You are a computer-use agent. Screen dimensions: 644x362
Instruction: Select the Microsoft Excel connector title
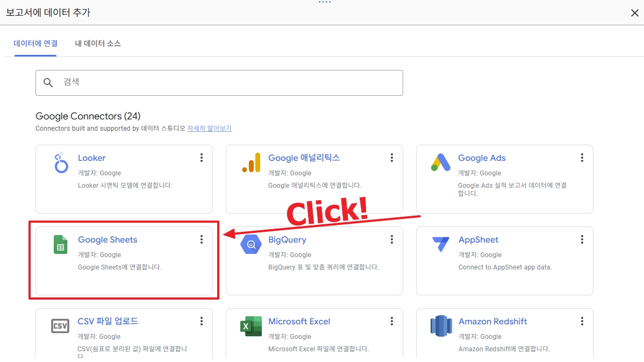[x=299, y=321]
